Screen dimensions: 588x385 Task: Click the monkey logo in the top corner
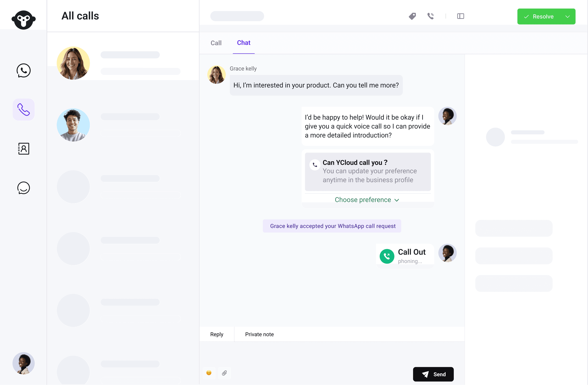tap(23, 20)
